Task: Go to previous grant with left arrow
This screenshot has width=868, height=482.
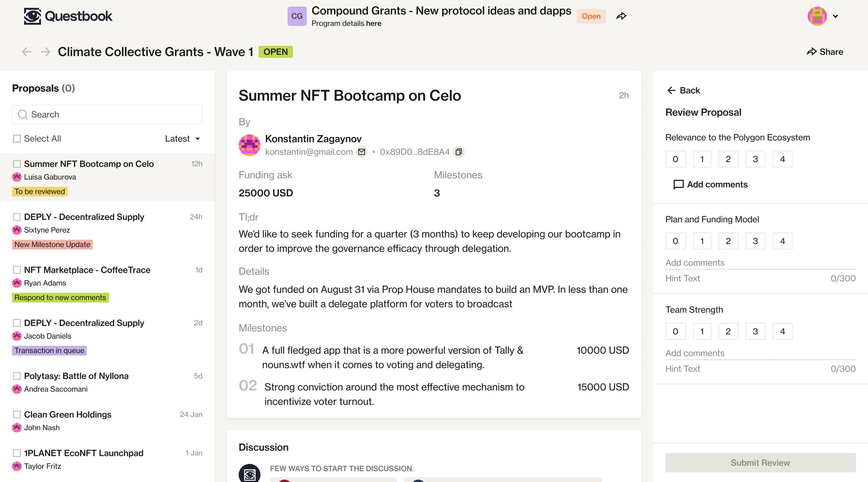Action: pyautogui.click(x=27, y=52)
